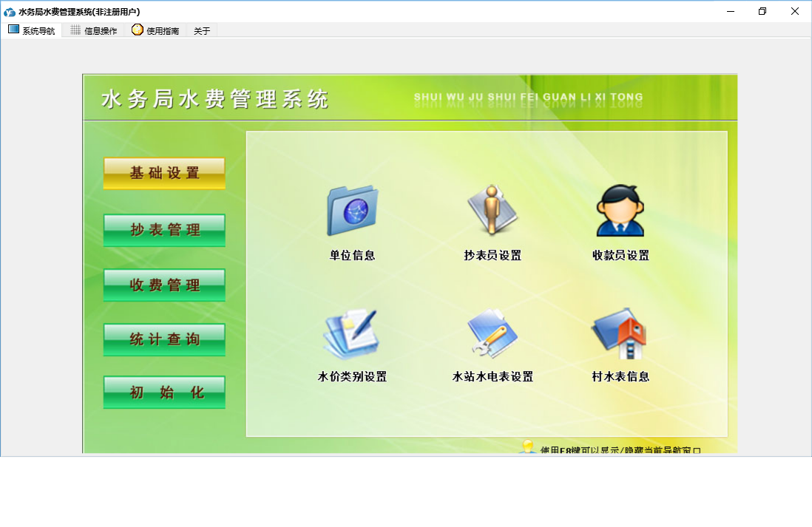
Task: Restore down the application window
Action: 762,11
